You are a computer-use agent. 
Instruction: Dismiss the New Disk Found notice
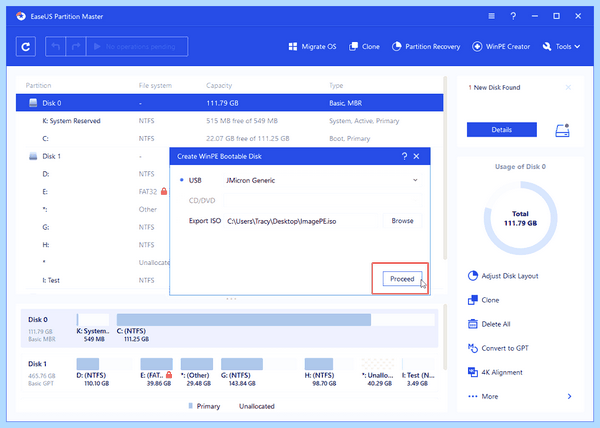pos(568,88)
